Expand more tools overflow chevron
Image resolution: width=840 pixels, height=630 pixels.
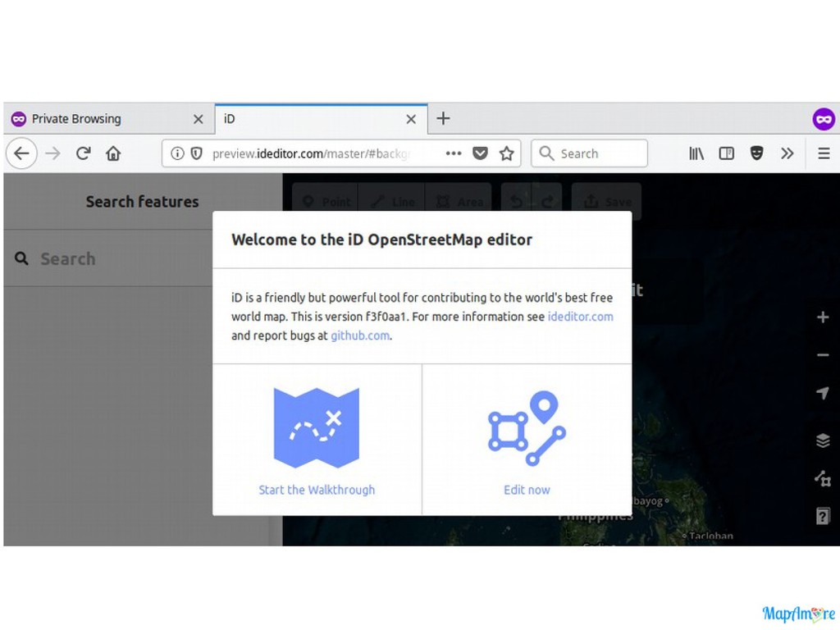click(787, 153)
